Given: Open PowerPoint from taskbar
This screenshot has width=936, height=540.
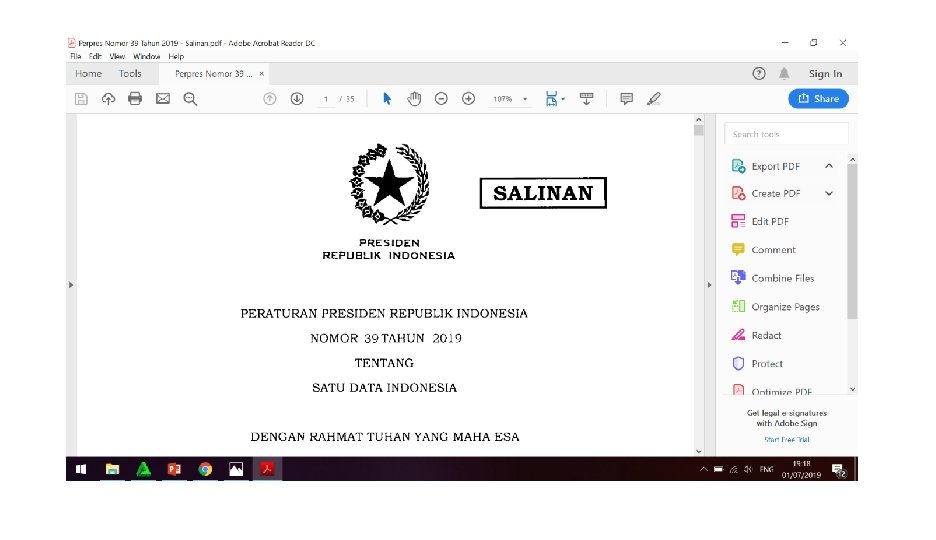Looking at the screenshot, I should [x=174, y=470].
